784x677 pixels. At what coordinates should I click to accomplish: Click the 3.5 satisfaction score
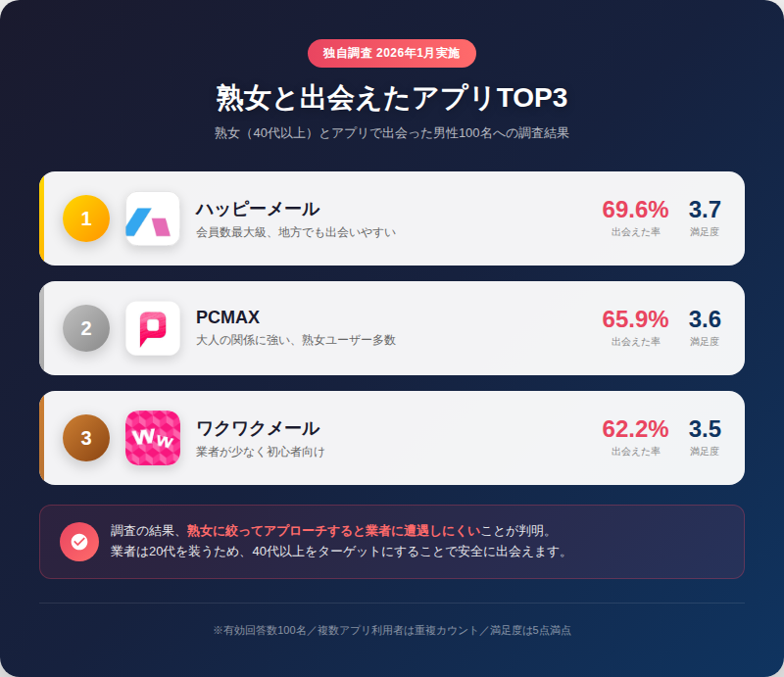(x=705, y=429)
